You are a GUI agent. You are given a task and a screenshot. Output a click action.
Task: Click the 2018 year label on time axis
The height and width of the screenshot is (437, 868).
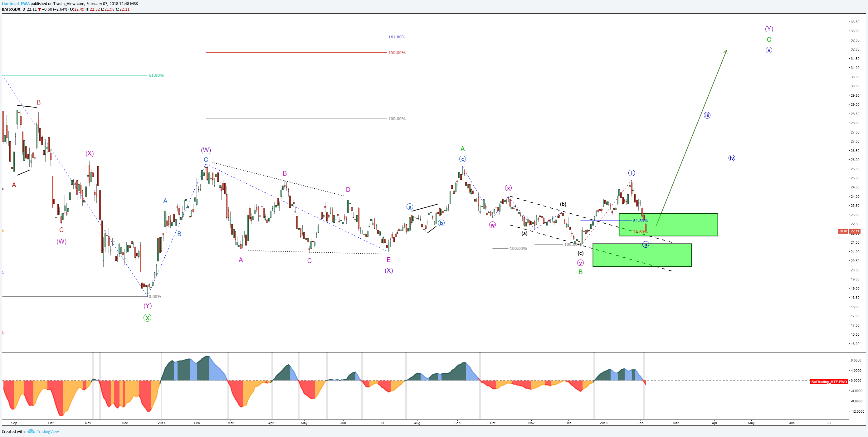click(x=603, y=423)
